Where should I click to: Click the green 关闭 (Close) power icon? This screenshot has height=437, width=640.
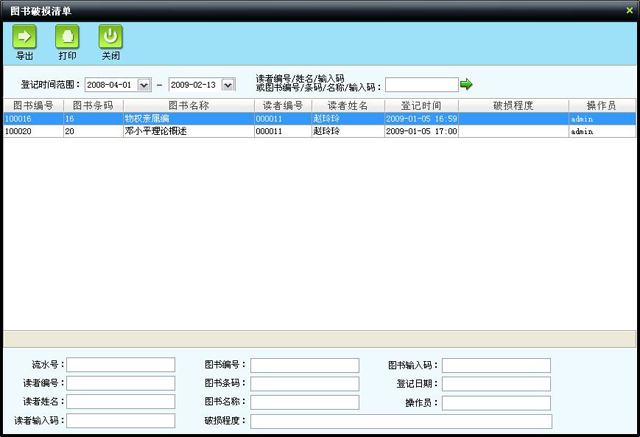[x=110, y=37]
